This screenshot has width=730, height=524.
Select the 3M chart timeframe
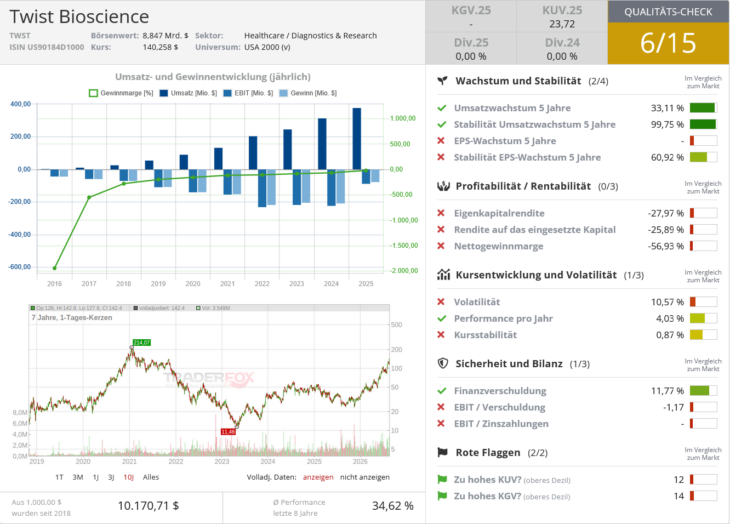78,477
